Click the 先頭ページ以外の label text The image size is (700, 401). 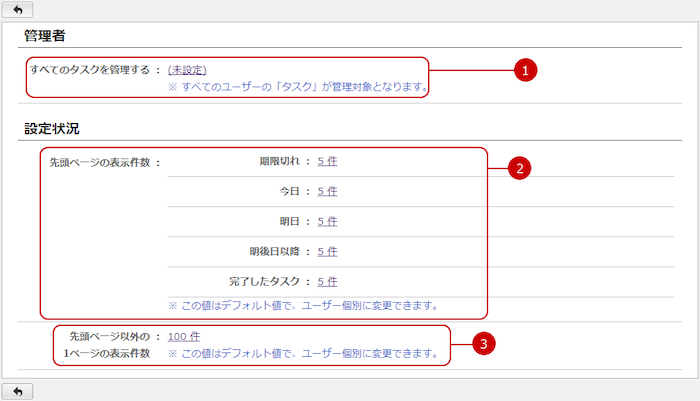pyautogui.click(x=102, y=336)
